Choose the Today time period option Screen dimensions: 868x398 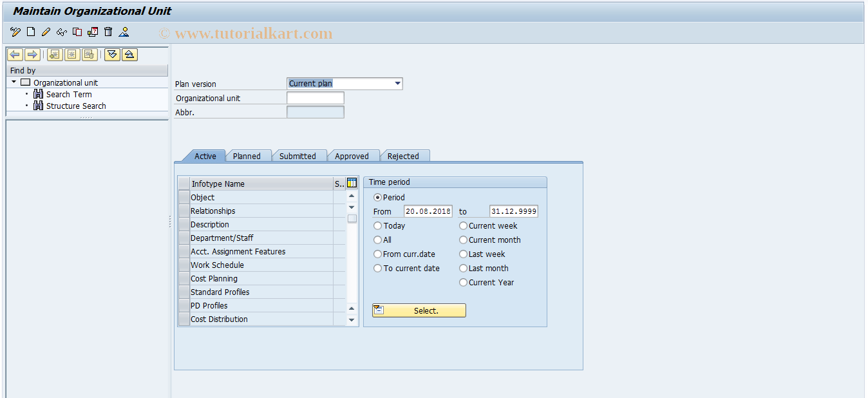[x=377, y=225]
